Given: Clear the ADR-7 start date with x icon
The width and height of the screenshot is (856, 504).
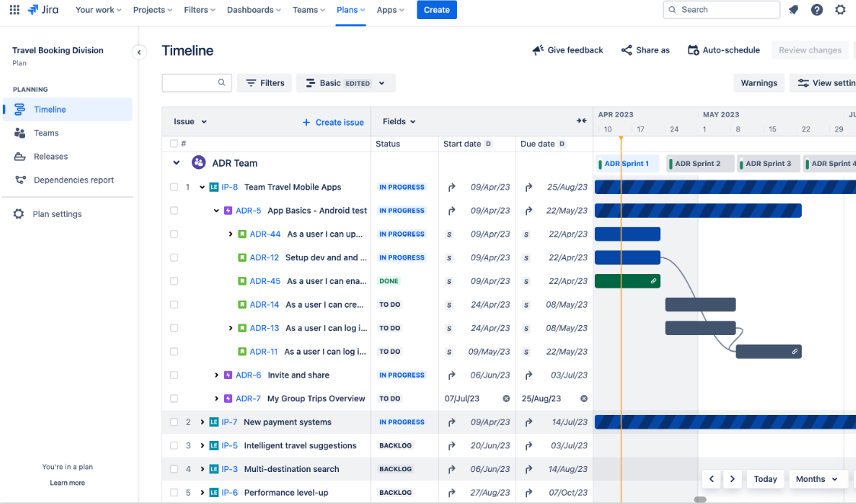Looking at the screenshot, I should coord(506,399).
